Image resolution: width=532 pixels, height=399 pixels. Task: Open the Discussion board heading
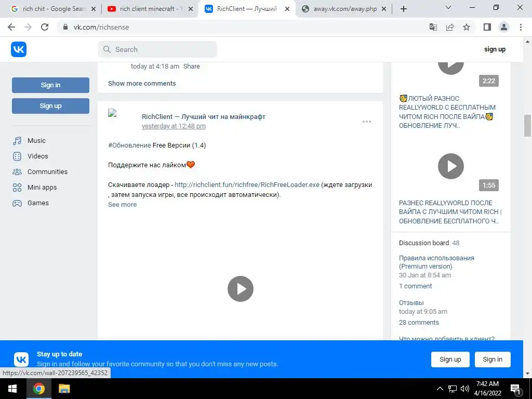coord(424,243)
